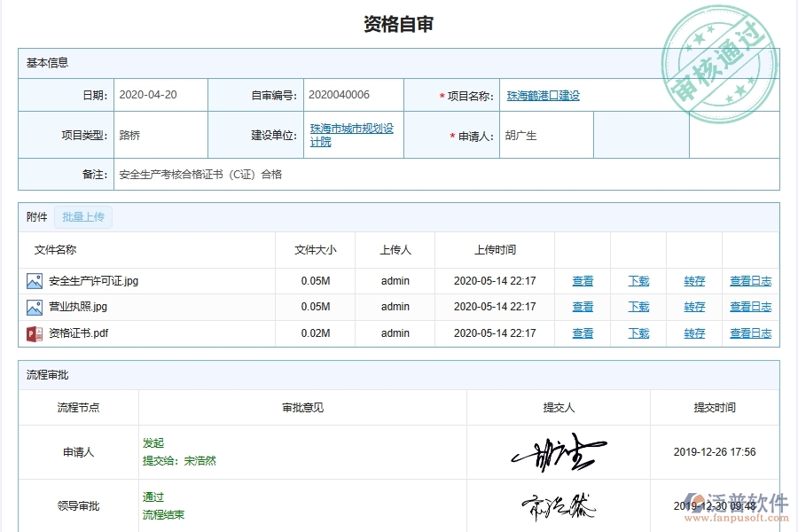Click the 批量上传 upload button
Viewport: 798px width, 532px height.
coord(83,216)
